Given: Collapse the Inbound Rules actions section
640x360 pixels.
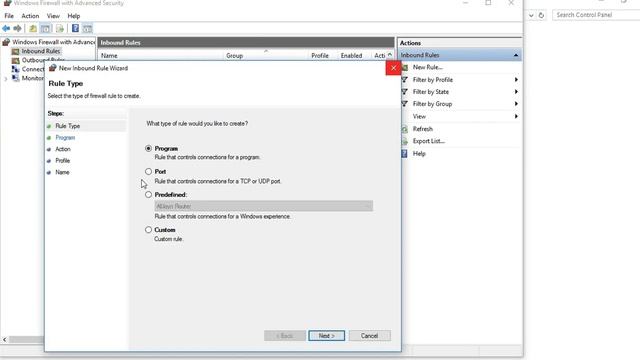Looking at the screenshot, I should coord(516,55).
